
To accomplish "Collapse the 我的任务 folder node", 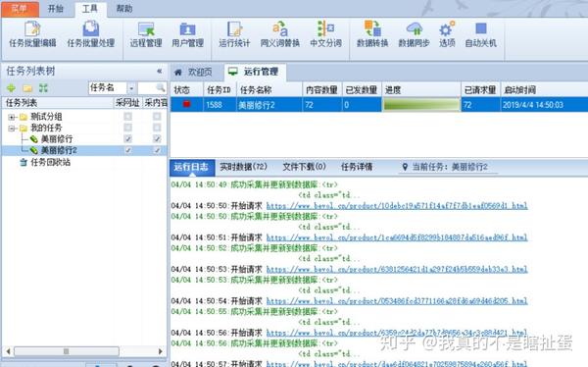I will (11, 129).
